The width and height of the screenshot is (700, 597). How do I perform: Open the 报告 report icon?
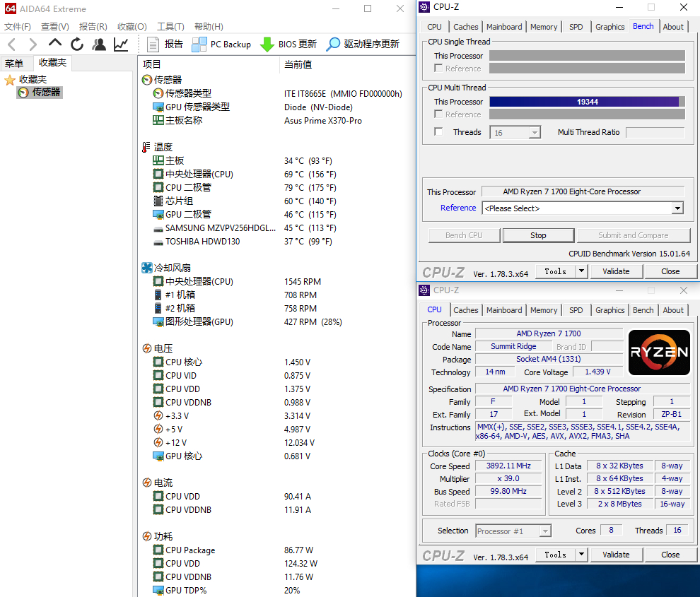pyautogui.click(x=152, y=45)
